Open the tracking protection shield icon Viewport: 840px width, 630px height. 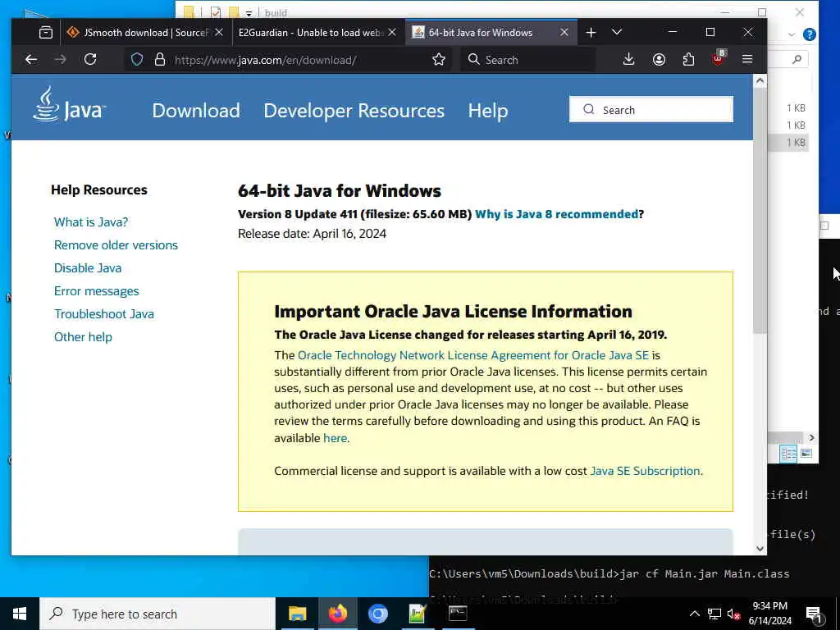(137, 59)
